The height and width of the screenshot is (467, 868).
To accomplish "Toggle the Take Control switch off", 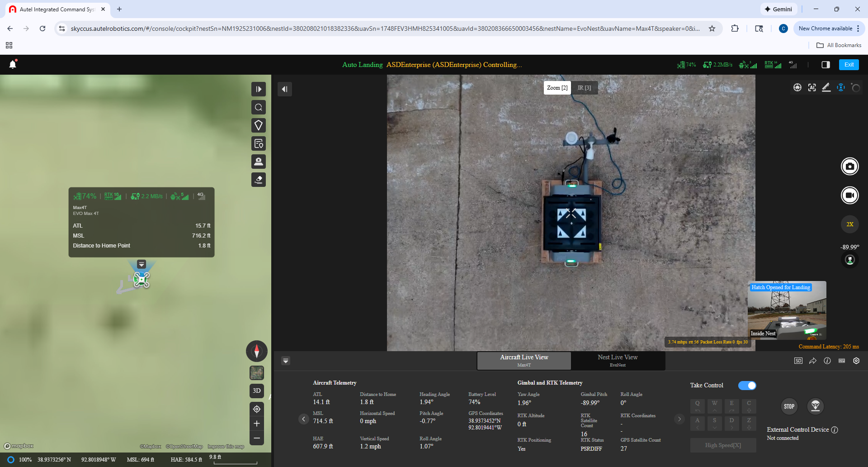I will point(747,386).
